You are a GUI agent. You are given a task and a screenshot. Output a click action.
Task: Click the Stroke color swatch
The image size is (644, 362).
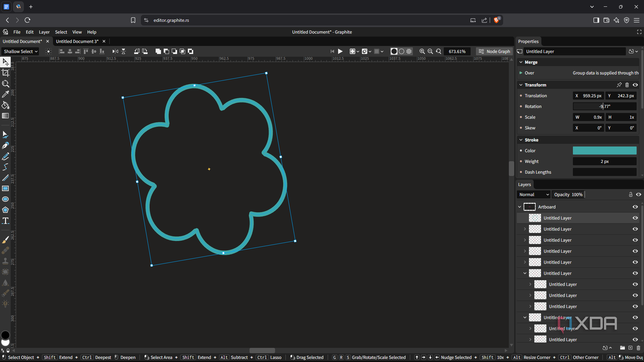[605, 151]
